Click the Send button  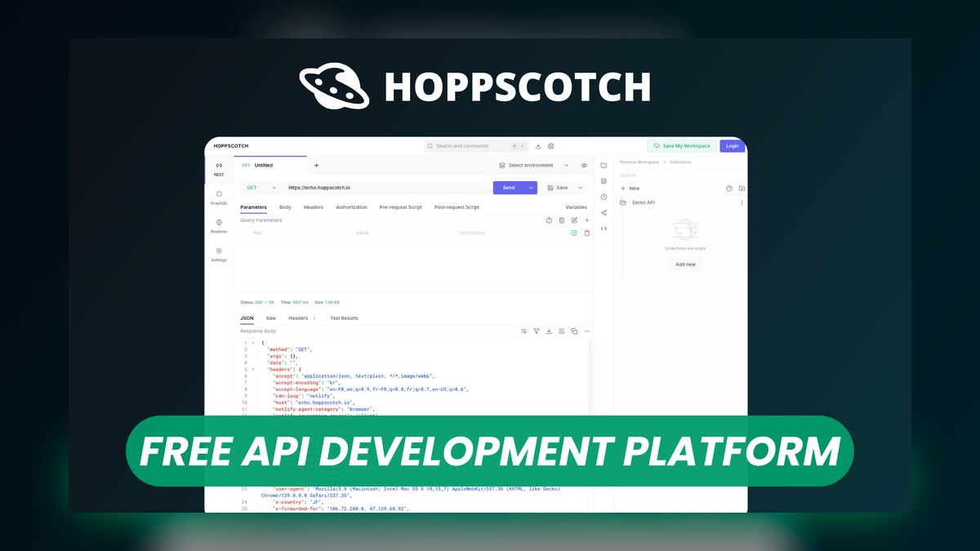pyautogui.click(x=509, y=188)
